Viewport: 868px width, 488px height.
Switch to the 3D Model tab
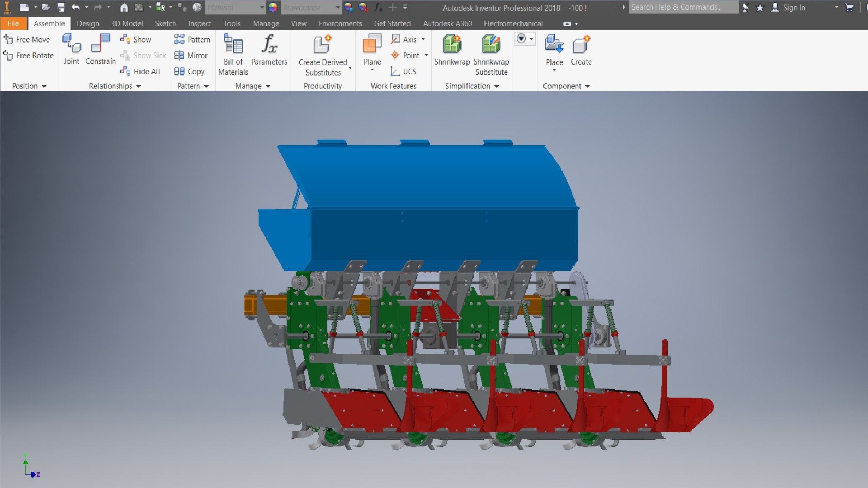click(x=127, y=23)
